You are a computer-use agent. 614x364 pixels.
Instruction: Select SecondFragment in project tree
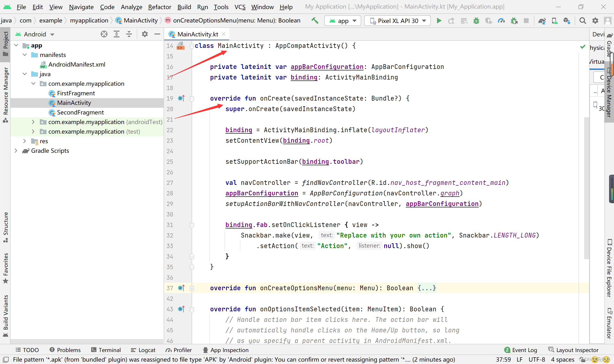[x=80, y=112]
